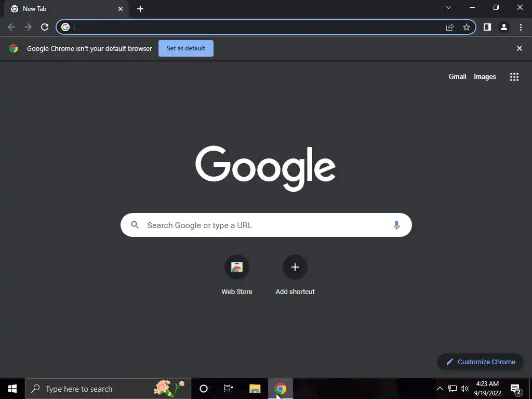532x399 pixels.
Task: Click the Google icon in address bar
Action: [65, 27]
